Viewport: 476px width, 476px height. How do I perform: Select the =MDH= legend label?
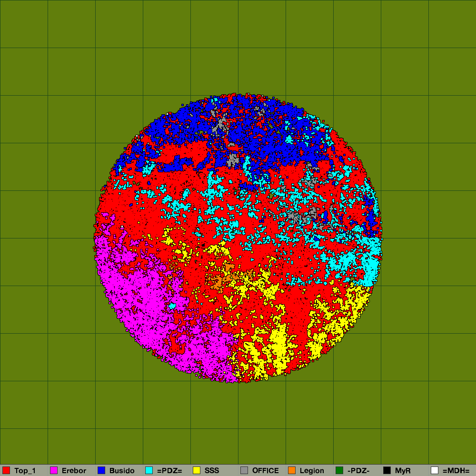tap(456, 471)
